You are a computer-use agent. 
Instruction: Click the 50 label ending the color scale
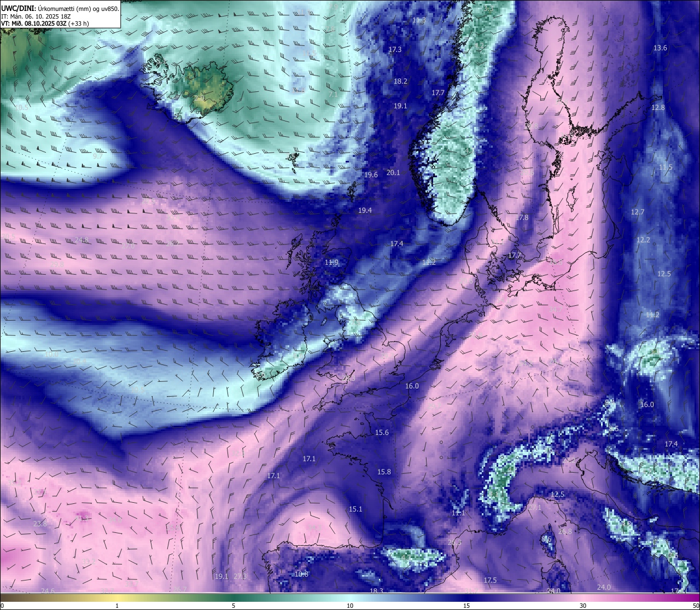click(x=696, y=606)
